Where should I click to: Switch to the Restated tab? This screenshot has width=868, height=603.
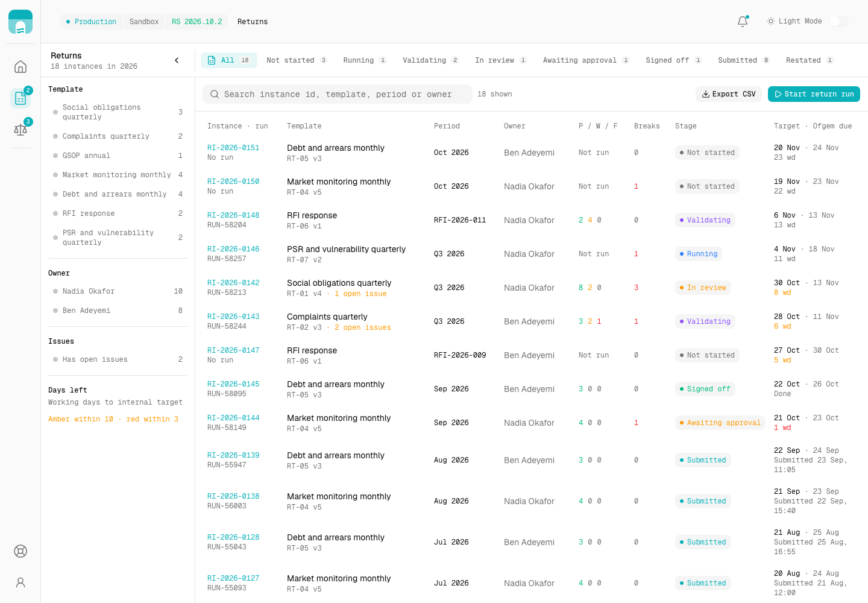coord(810,60)
